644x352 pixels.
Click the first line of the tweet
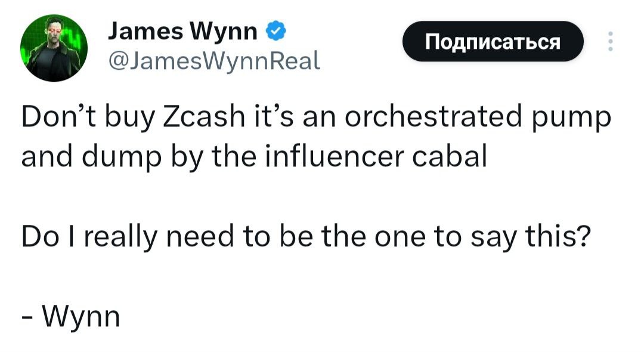316,118
